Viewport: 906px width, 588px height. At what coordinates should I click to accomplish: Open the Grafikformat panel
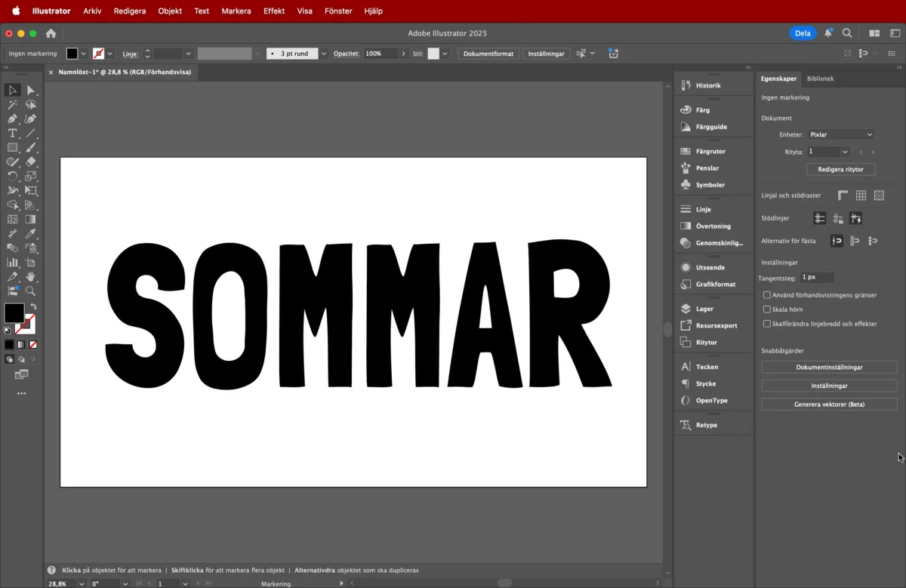coord(713,285)
